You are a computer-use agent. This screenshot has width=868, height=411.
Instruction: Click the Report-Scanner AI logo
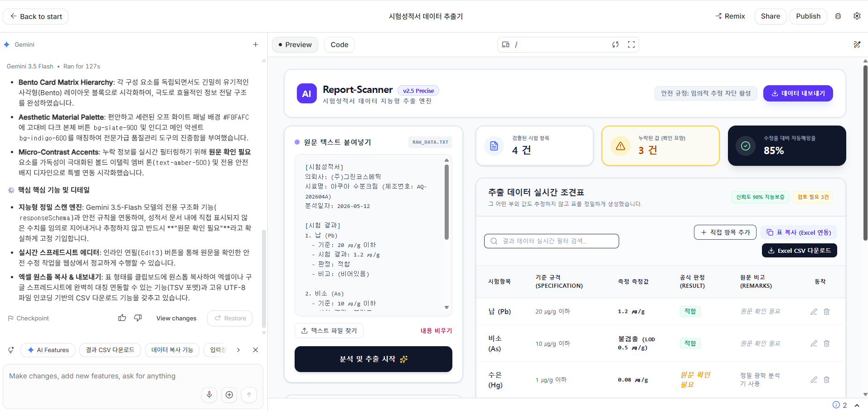(x=307, y=93)
